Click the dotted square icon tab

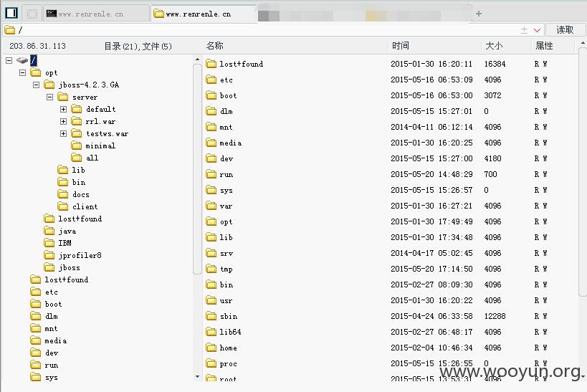[x=32, y=14]
